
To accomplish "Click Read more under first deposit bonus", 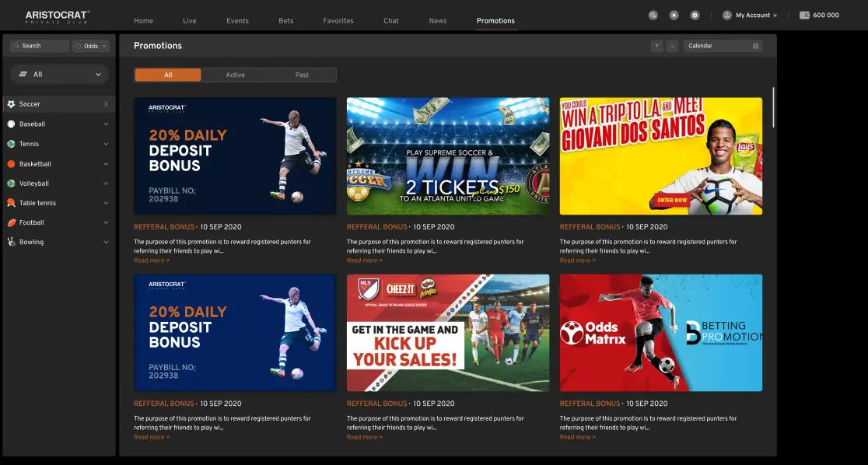I will 151,260.
